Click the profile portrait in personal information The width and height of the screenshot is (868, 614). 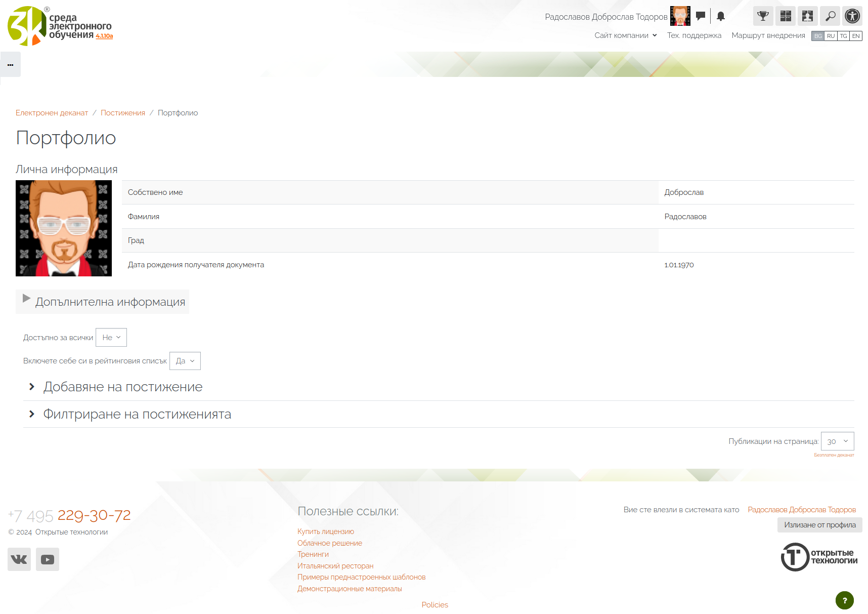point(64,228)
